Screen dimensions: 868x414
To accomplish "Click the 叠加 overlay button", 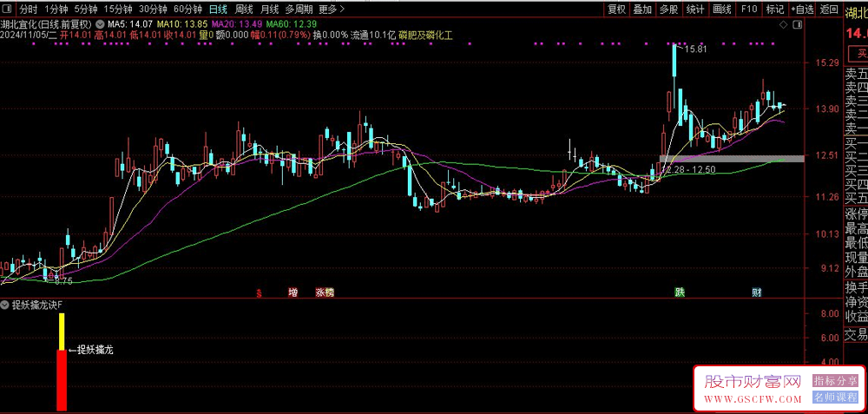I will 642,9.
